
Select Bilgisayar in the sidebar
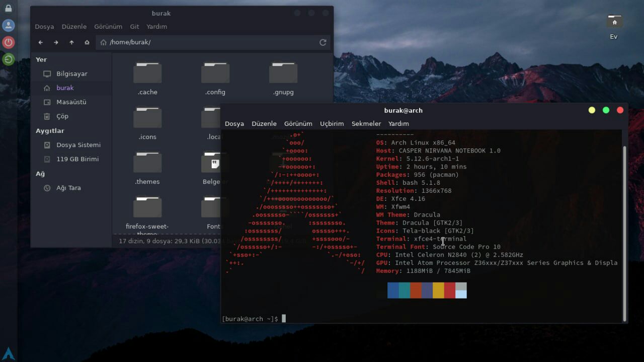[x=71, y=74]
